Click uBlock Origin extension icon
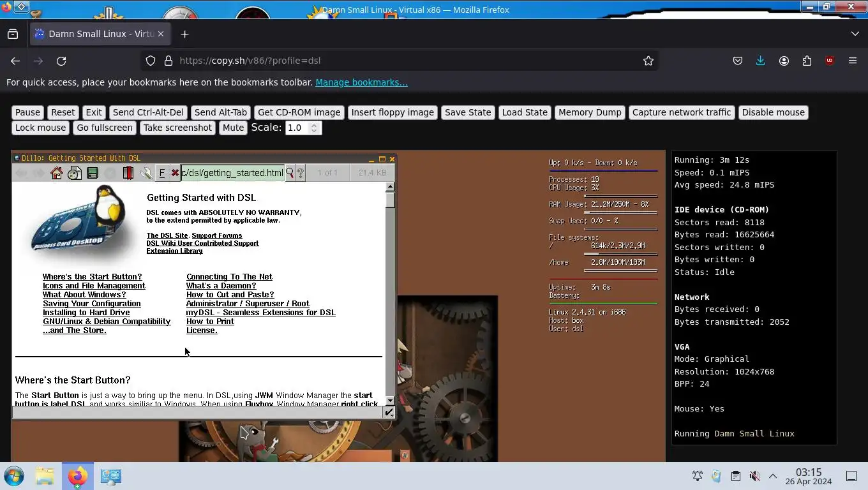Image resolution: width=868 pixels, height=490 pixels. (x=830, y=61)
